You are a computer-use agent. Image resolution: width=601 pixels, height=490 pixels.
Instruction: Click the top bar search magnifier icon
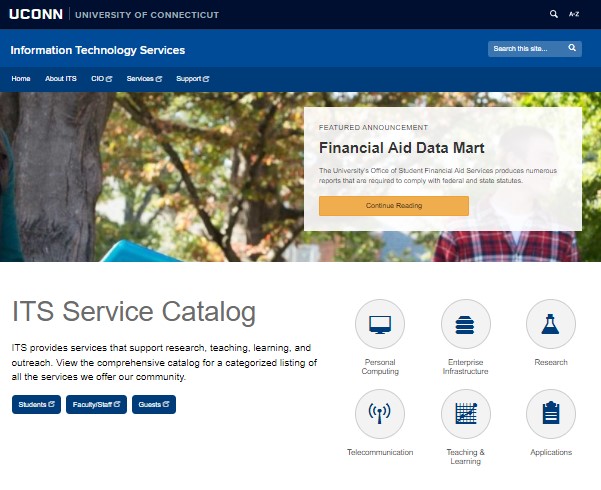click(554, 14)
